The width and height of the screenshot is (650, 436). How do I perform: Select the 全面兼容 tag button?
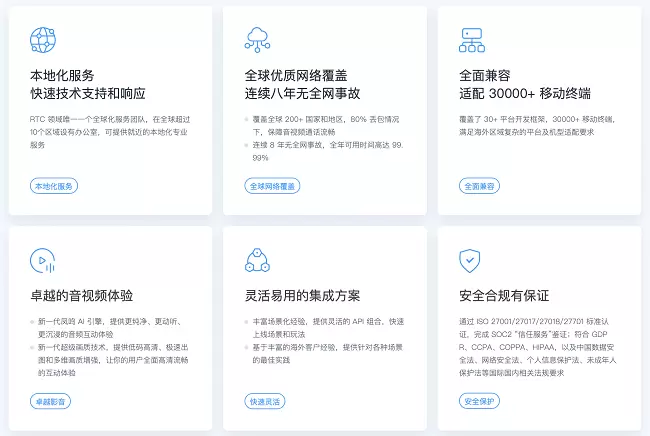pyautogui.click(x=478, y=186)
